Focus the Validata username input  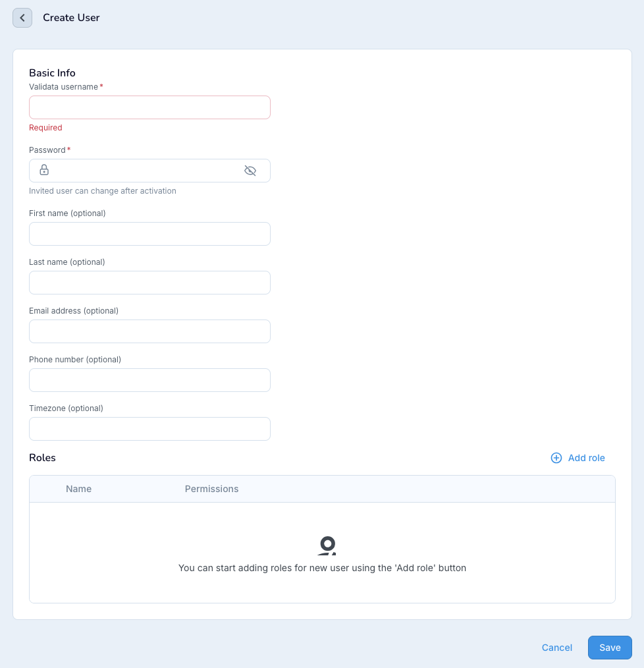[x=149, y=107]
